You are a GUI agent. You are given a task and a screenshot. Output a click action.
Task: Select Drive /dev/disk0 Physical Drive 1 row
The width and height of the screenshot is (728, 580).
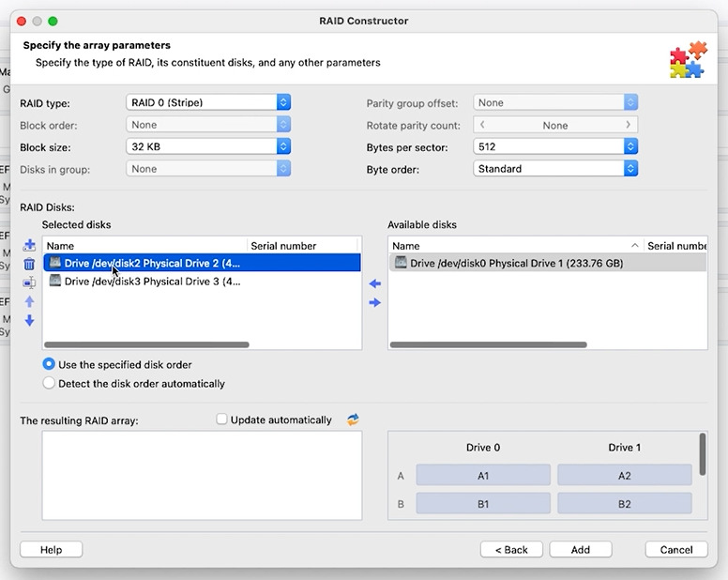pyautogui.click(x=547, y=263)
